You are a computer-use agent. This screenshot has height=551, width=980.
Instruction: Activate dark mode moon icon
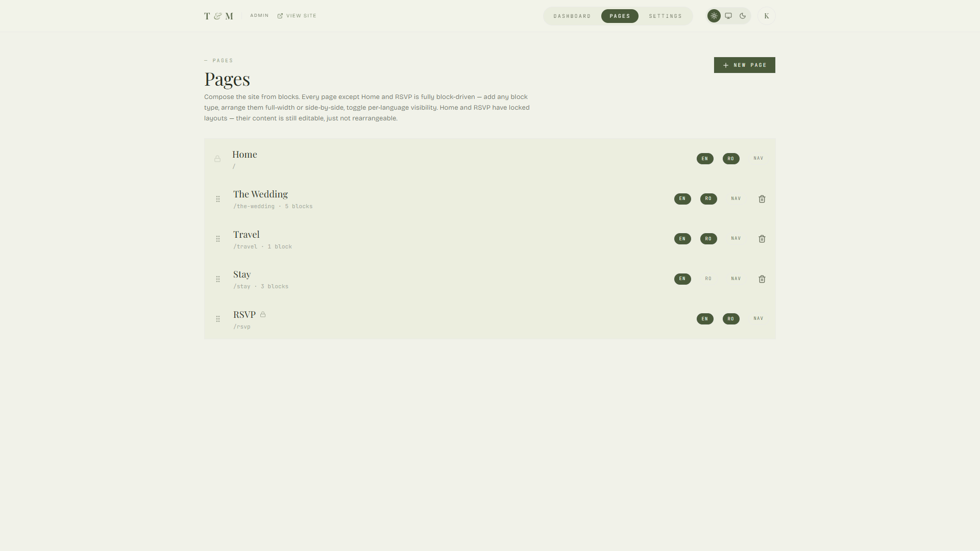coord(743,16)
